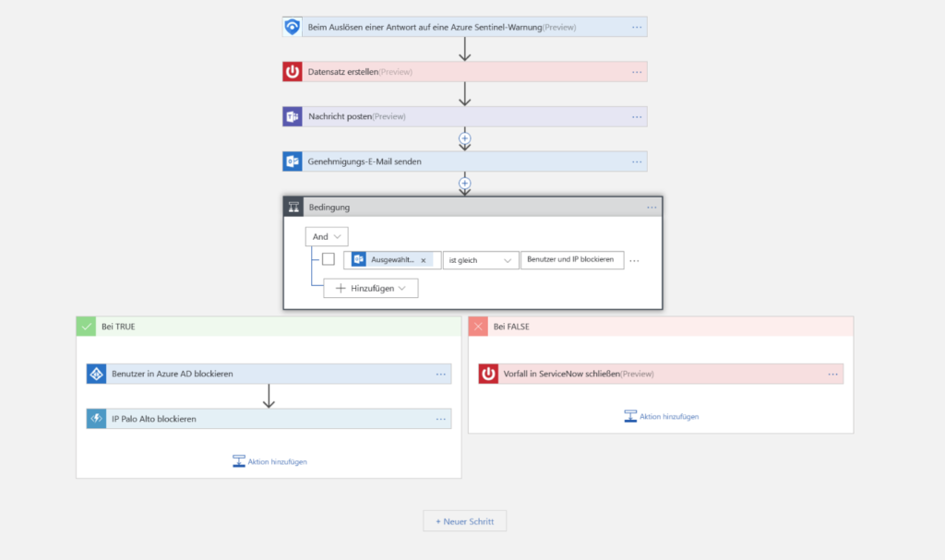Expand Vorfall in ServiceNow schließen step
The width and height of the screenshot is (945, 560).
(661, 374)
